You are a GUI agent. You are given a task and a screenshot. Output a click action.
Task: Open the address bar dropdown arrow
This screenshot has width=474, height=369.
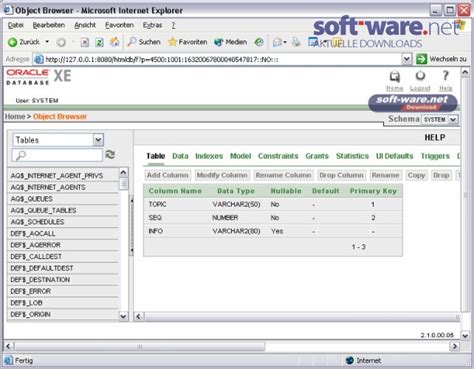pos(406,59)
